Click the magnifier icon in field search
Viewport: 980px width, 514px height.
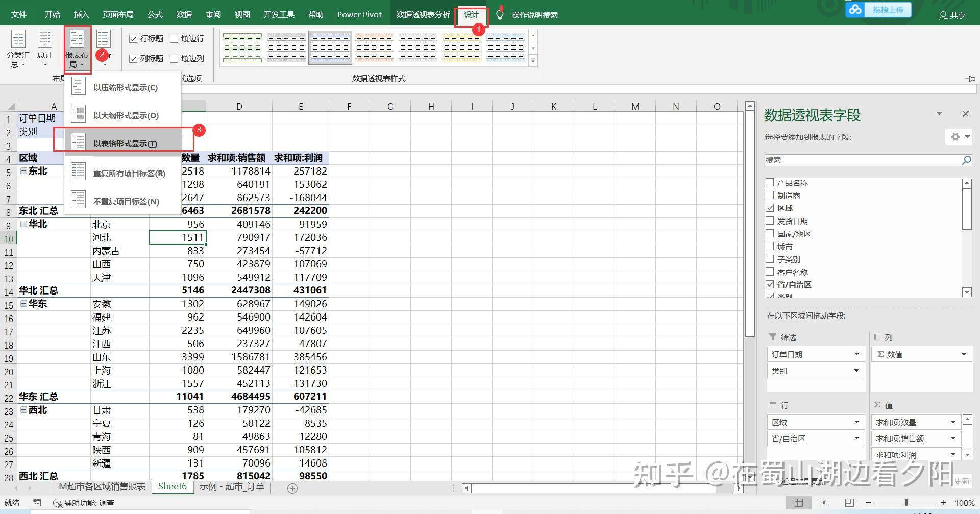coord(966,160)
